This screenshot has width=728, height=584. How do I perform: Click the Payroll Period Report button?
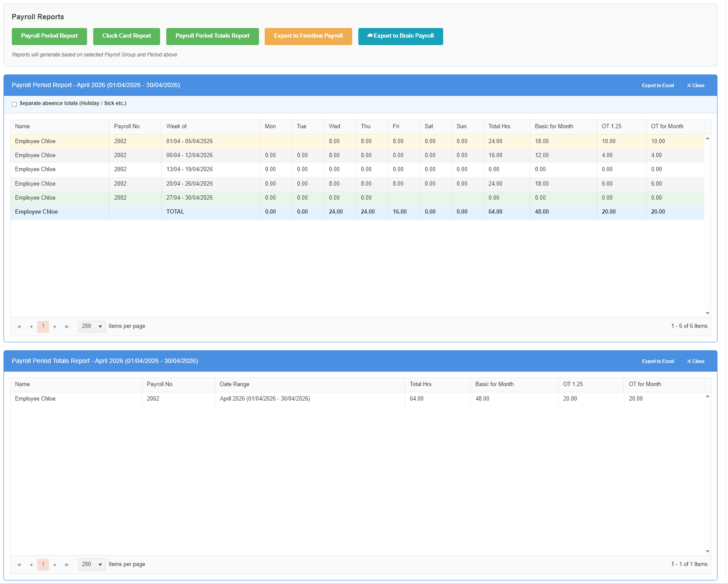tap(49, 36)
